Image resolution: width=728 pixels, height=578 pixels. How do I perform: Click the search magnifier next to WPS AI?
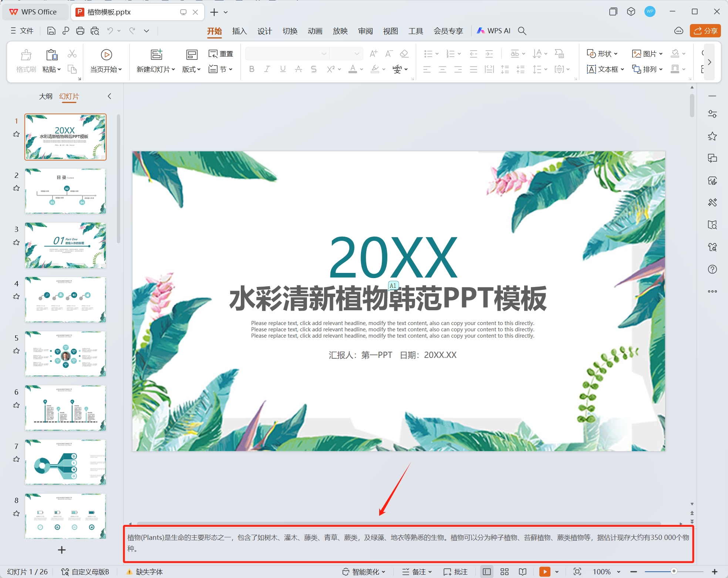pos(522,31)
